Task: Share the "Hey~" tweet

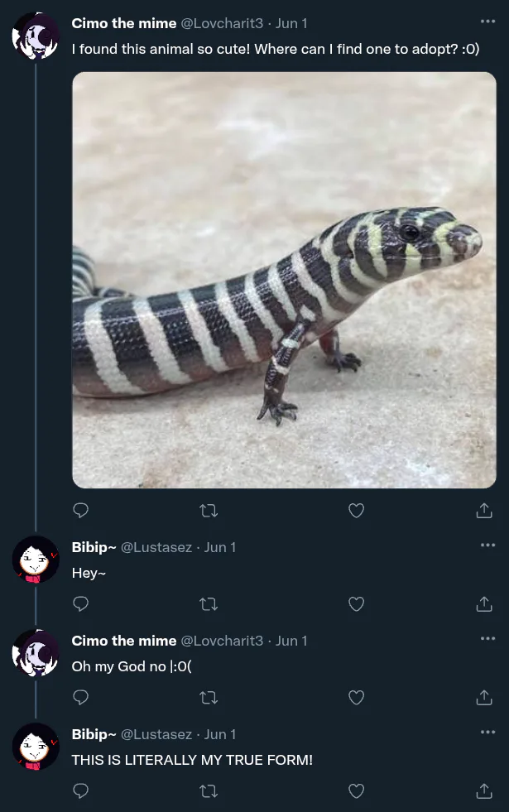Action: coord(484,604)
